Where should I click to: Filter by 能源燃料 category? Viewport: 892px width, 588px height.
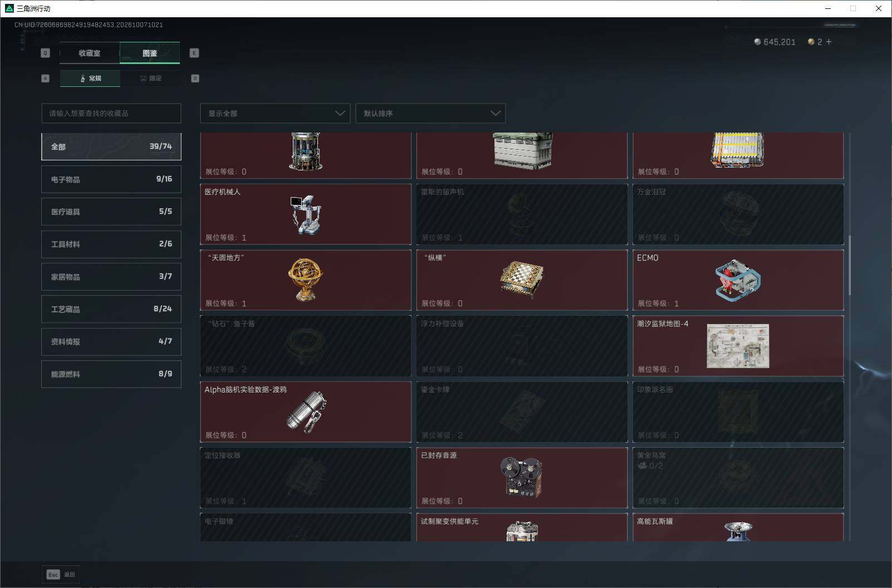click(111, 374)
